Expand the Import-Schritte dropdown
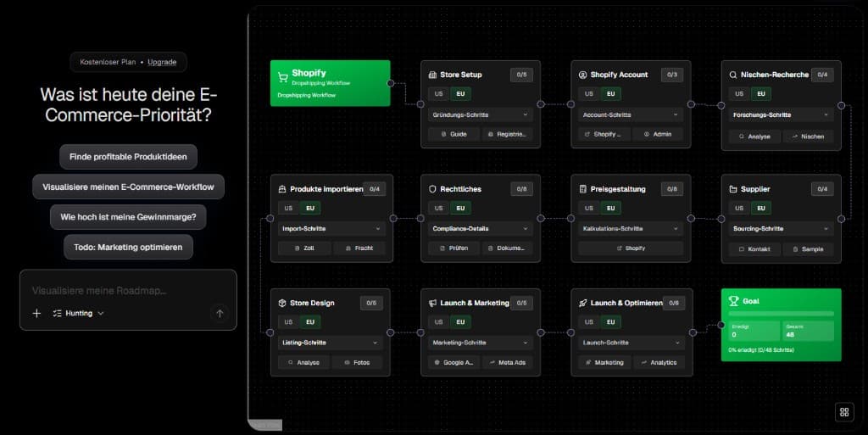 coord(331,229)
